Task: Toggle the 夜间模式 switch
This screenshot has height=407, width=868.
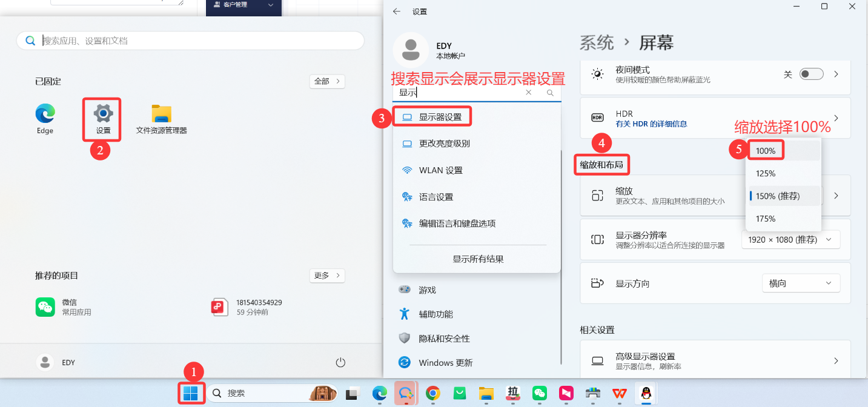Action: coord(811,74)
